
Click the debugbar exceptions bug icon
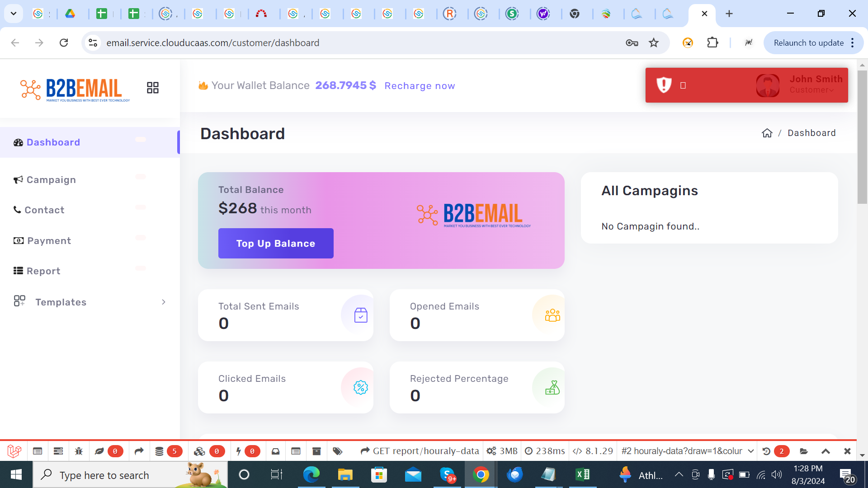[79, 451]
